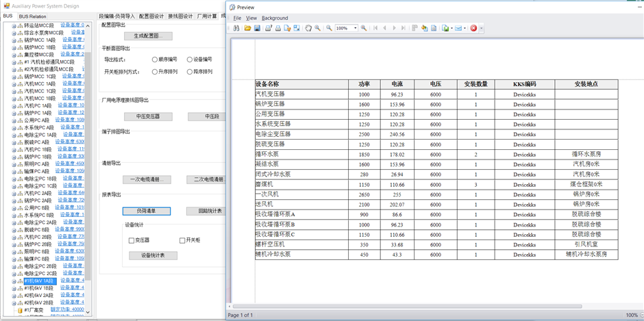The width and height of the screenshot is (644, 321).
Task: Click the red Close Preview icon
Action: [473, 28]
